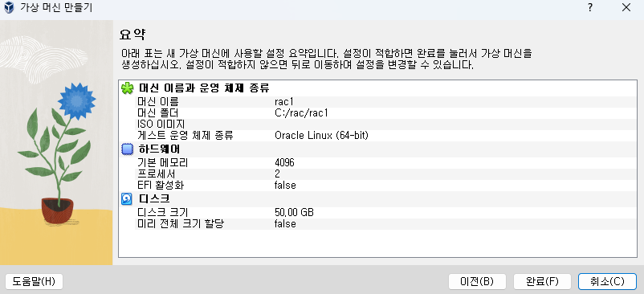This screenshot has height=294, width=644.
Task: Open the ? help button in title bar
Action: (x=589, y=7)
